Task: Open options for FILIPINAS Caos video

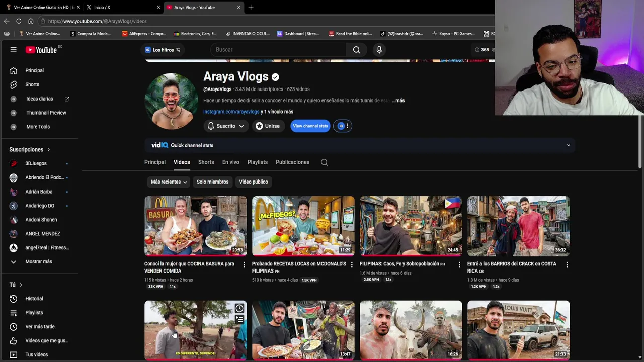Action: [x=459, y=264]
